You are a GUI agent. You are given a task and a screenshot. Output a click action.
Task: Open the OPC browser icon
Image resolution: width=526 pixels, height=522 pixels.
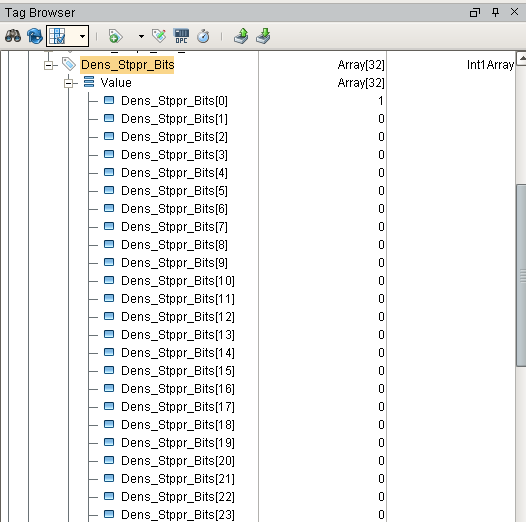point(181,36)
